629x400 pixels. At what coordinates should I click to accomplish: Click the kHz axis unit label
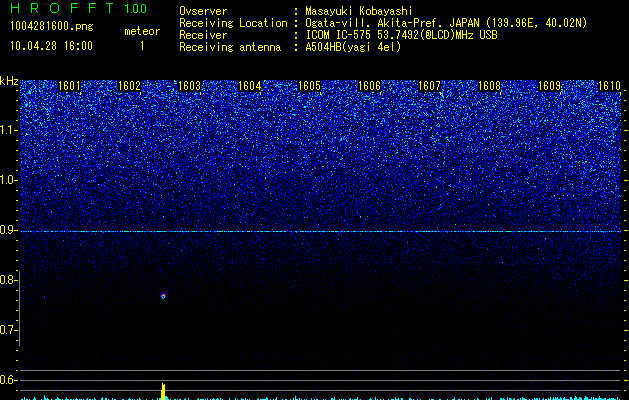9,81
